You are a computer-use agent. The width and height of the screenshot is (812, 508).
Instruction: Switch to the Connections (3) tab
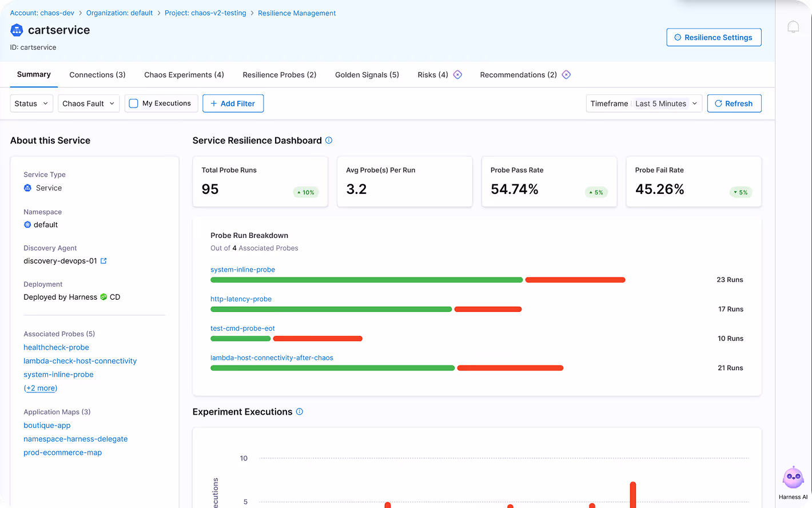(x=97, y=75)
